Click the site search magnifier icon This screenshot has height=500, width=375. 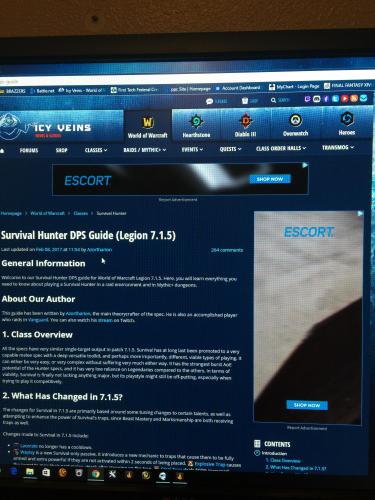coord(273,100)
